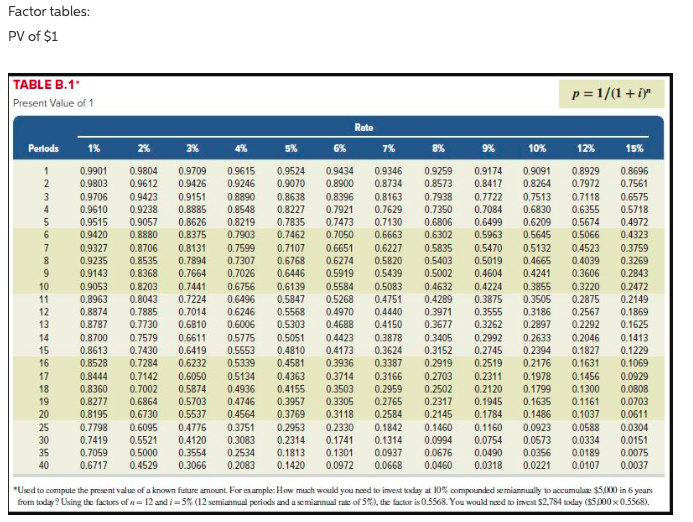Click cell 0.8396 in period 3
Image resolution: width=693 pixels, height=522 pixels.
[339, 197]
